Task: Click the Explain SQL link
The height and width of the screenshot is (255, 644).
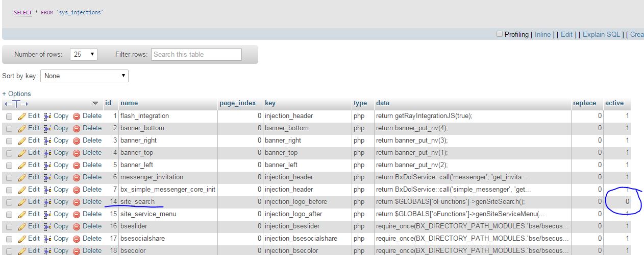Action: [601, 34]
